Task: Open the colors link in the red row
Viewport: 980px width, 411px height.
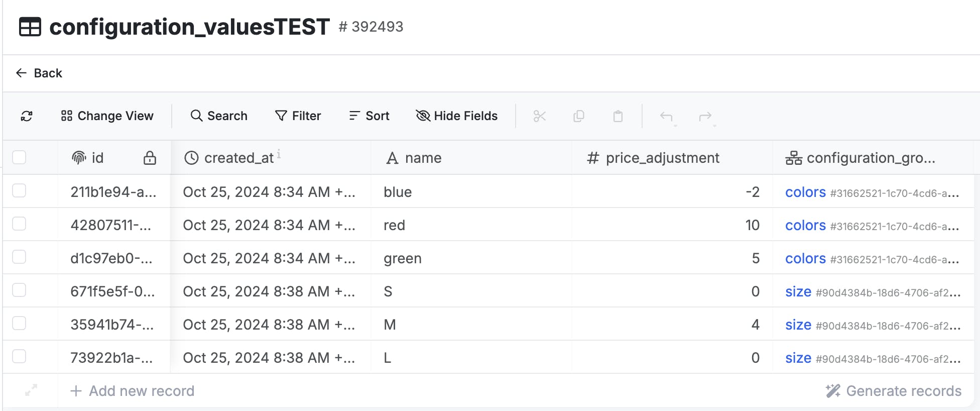Action: click(805, 225)
